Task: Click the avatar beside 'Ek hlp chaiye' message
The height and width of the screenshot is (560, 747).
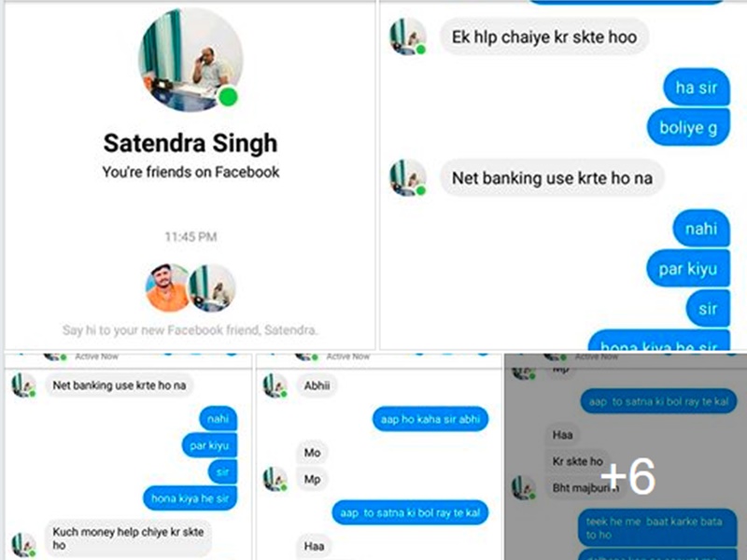Action: (408, 36)
